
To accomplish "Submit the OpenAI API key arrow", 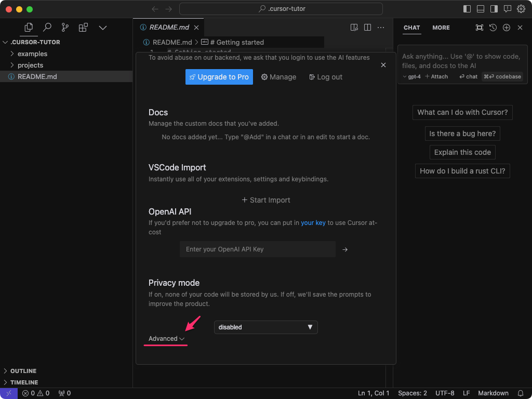I will click(x=345, y=249).
